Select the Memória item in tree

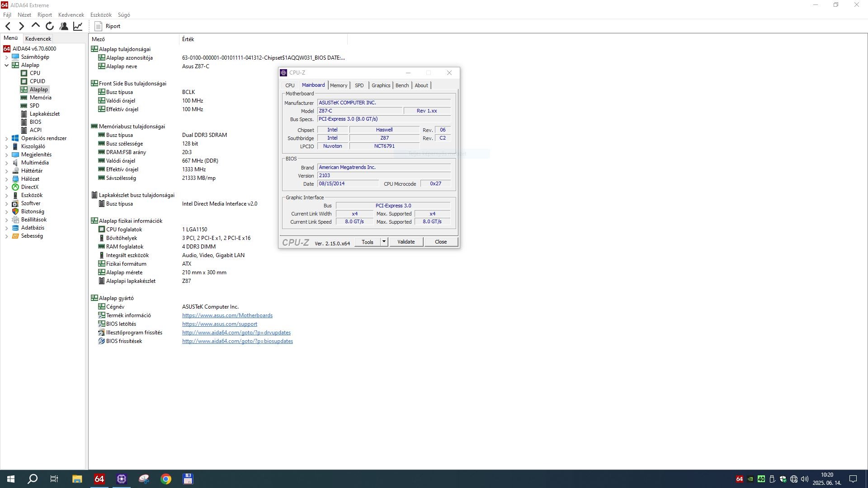pyautogui.click(x=40, y=98)
